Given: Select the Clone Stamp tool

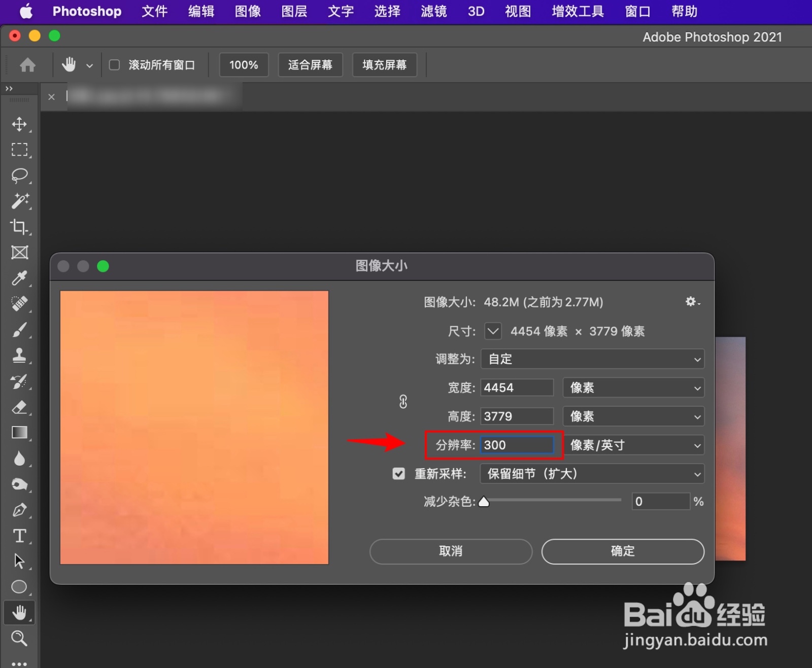Looking at the screenshot, I should pos(19,355).
